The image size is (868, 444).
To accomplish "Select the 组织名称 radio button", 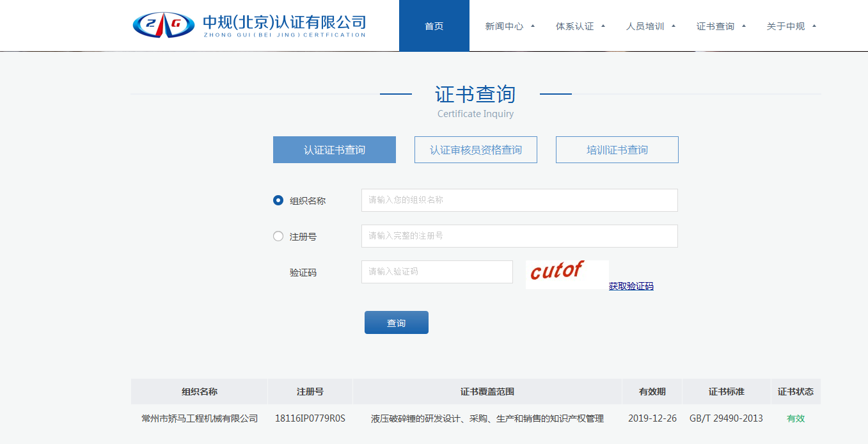I will pos(278,200).
